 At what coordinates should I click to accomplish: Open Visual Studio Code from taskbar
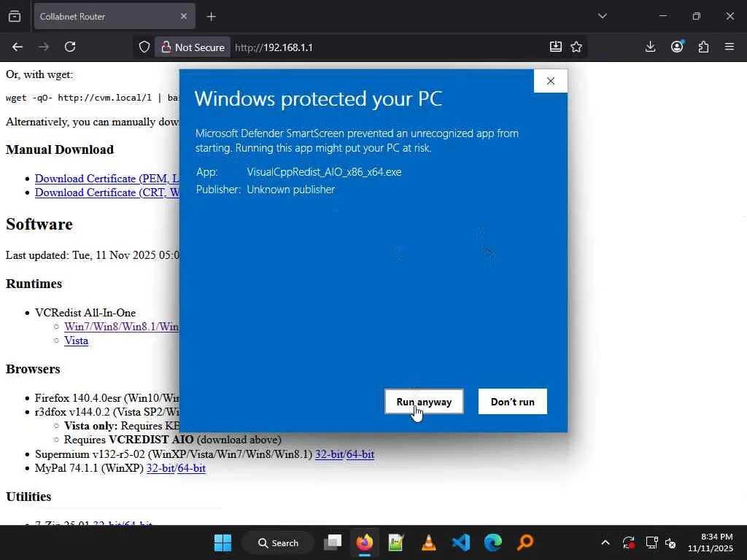(461, 542)
